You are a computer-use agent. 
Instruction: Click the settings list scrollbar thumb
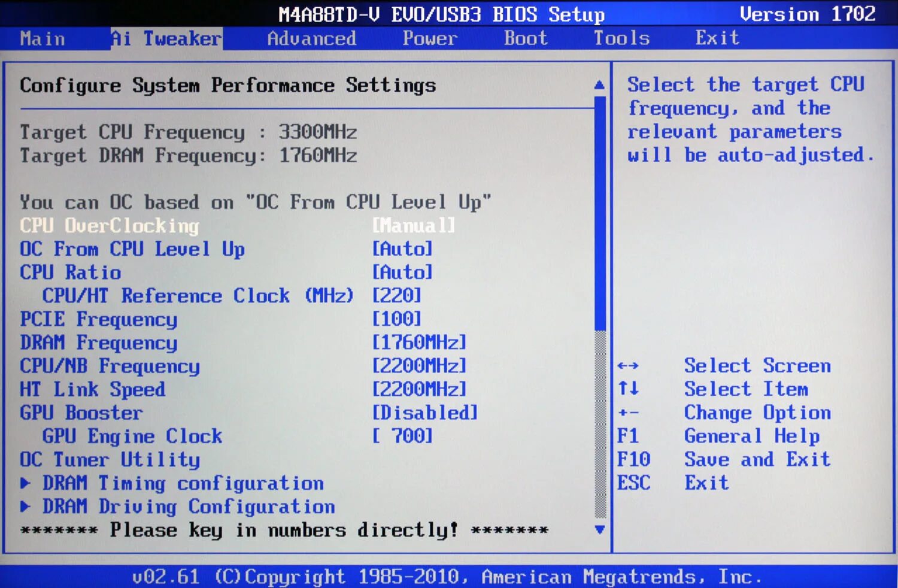pyautogui.click(x=600, y=213)
